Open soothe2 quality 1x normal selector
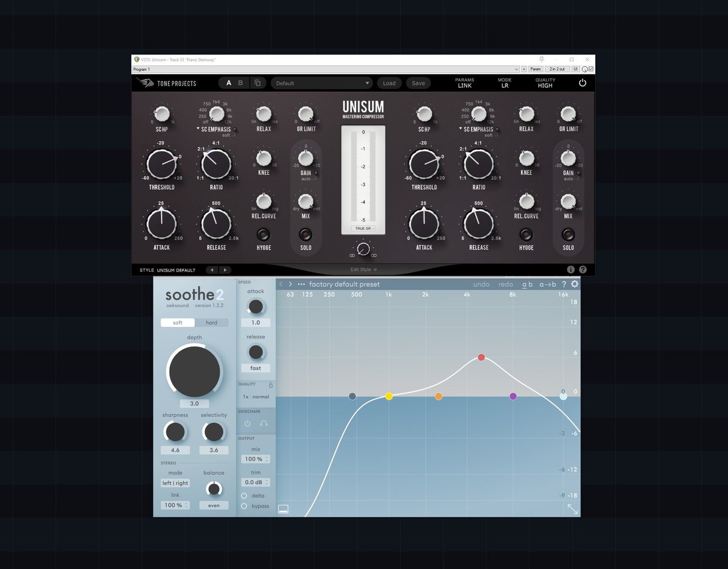The image size is (728, 569). tap(255, 397)
